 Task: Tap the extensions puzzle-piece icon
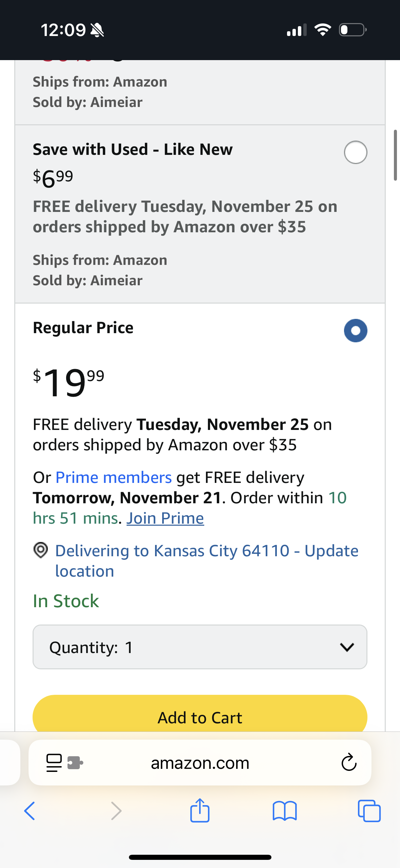[x=75, y=763]
